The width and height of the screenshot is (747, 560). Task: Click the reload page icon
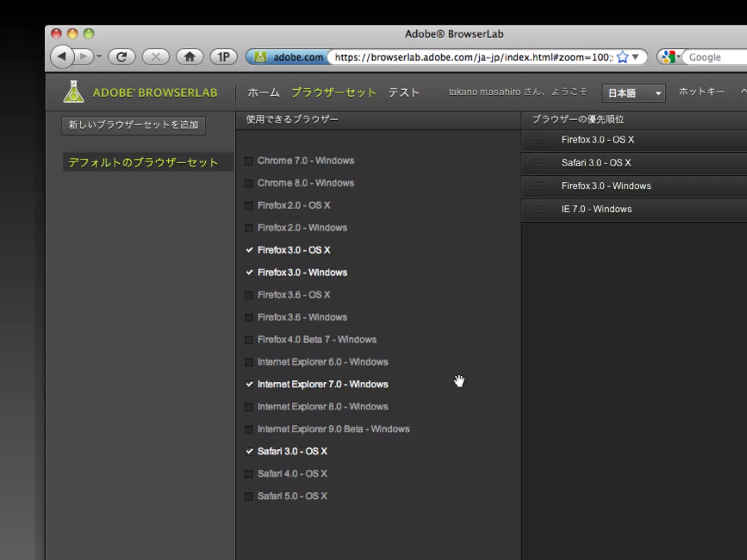pos(122,57)
